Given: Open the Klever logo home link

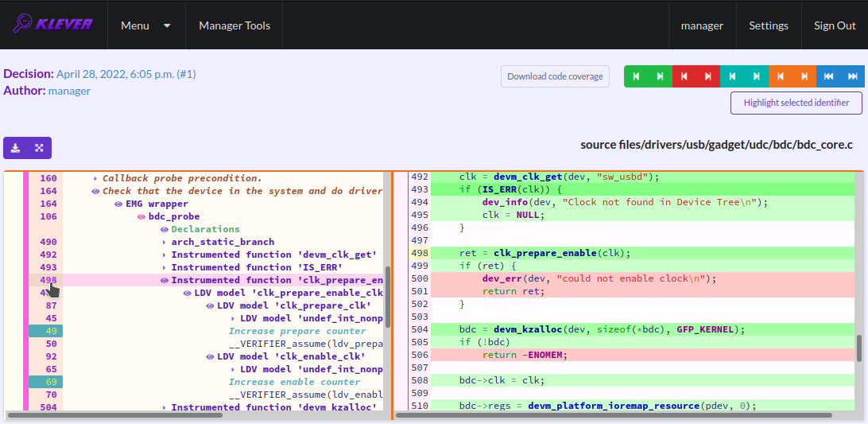Looking at the screenshot, I should click(54, 25).
